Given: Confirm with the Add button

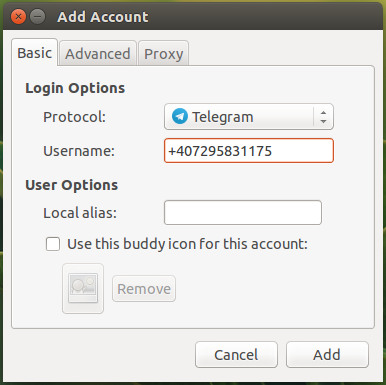Looking at the screenshot, I should (x=327, y=355).
